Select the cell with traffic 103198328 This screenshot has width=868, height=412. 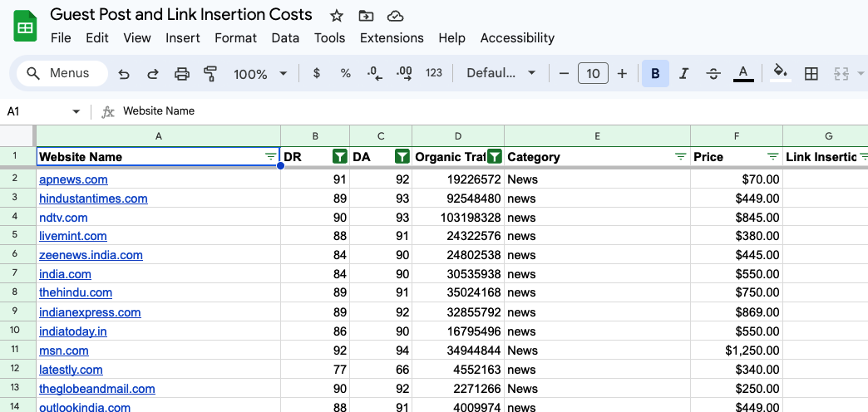(458, 218)
